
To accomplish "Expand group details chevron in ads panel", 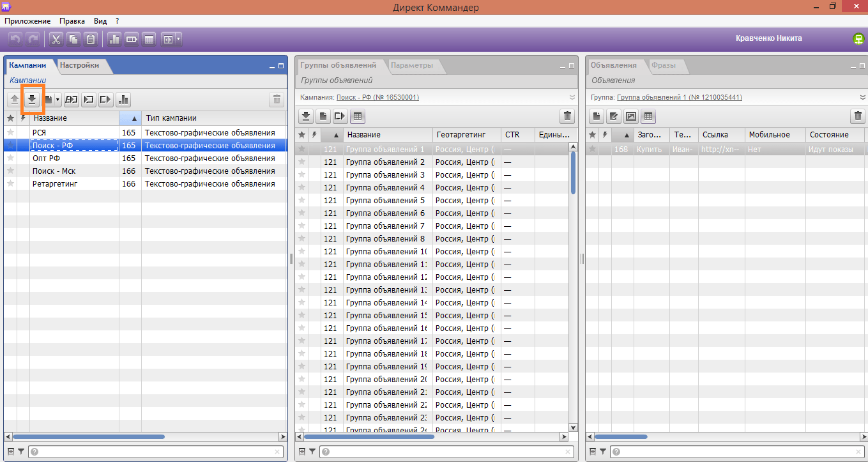I will [x=863, y=97].
